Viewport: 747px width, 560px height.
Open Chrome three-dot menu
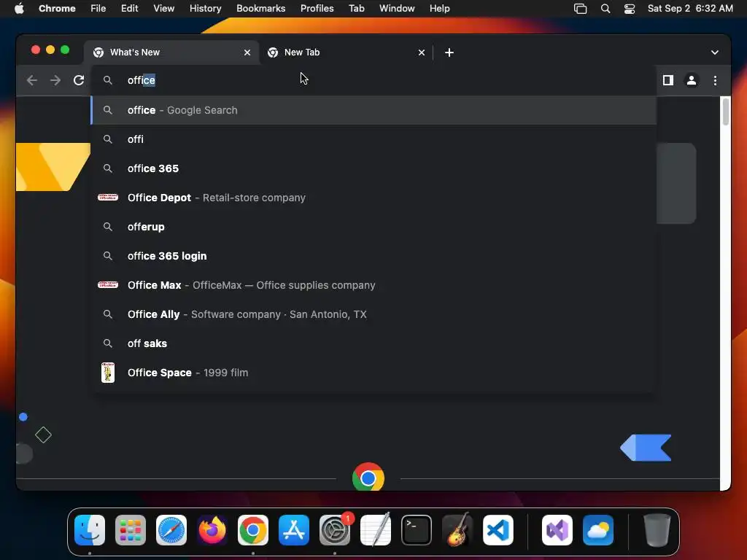[x=715, y=80]
